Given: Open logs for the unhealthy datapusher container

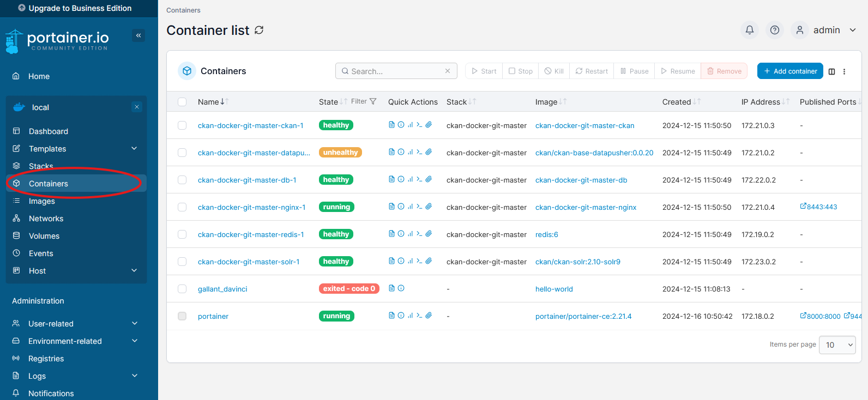Looking at the screenshot, I should pos(391,152).
